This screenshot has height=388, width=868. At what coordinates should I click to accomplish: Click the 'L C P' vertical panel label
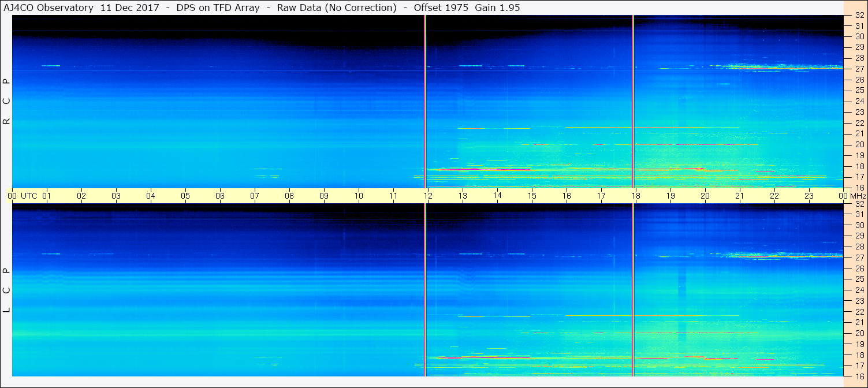point(7,290)
